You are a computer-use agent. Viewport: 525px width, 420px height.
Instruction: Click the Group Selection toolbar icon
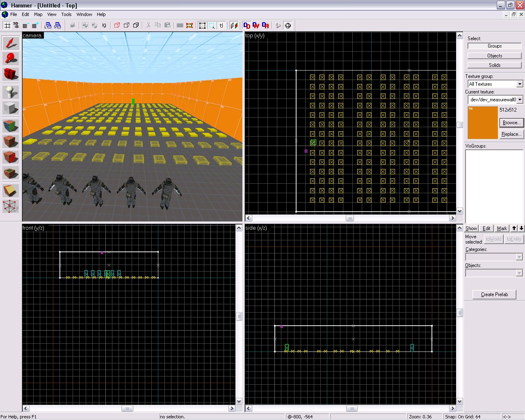(85, 25)
